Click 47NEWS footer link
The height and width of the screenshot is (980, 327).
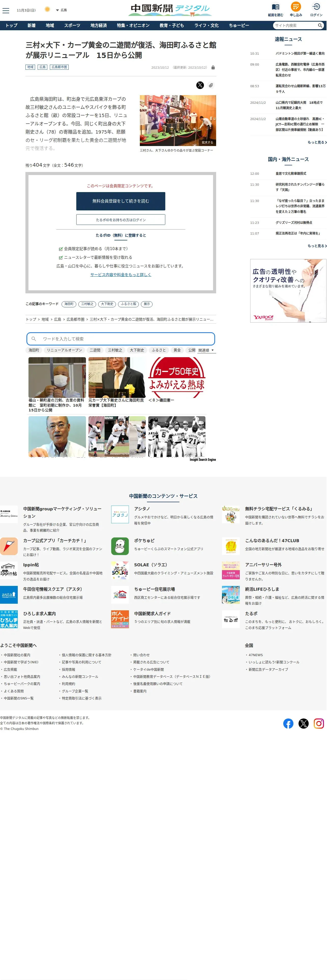pos(256,655)
